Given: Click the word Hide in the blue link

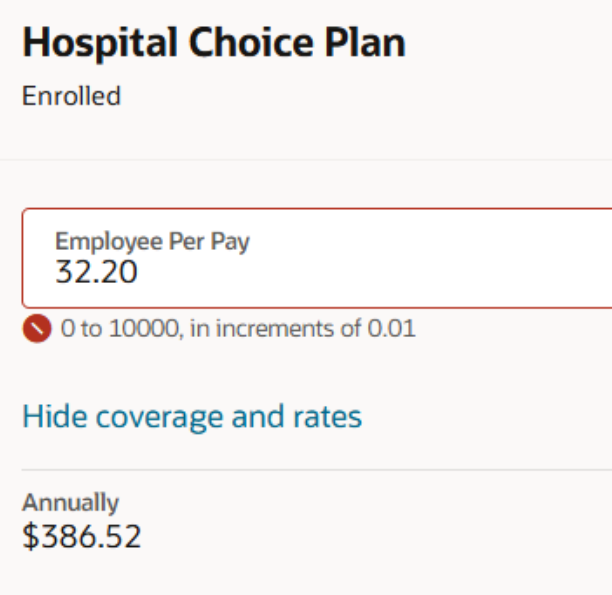Looking at the screenshot, I should [55, 416].
